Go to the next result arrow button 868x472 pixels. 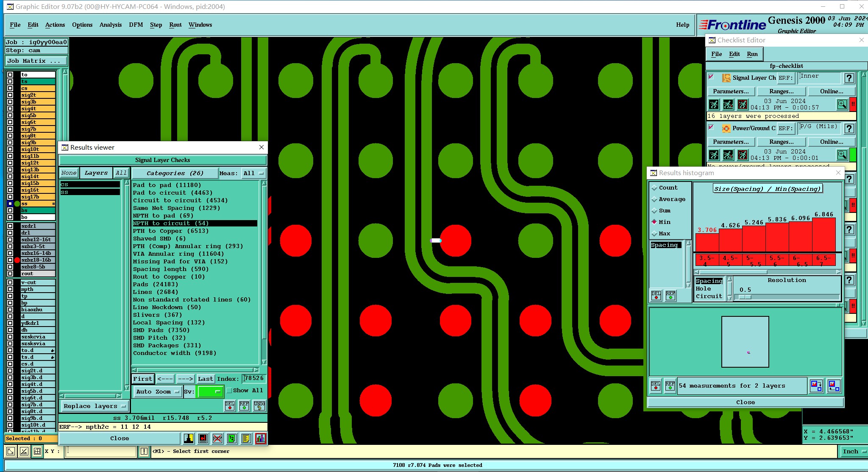[x=185, y=379]
